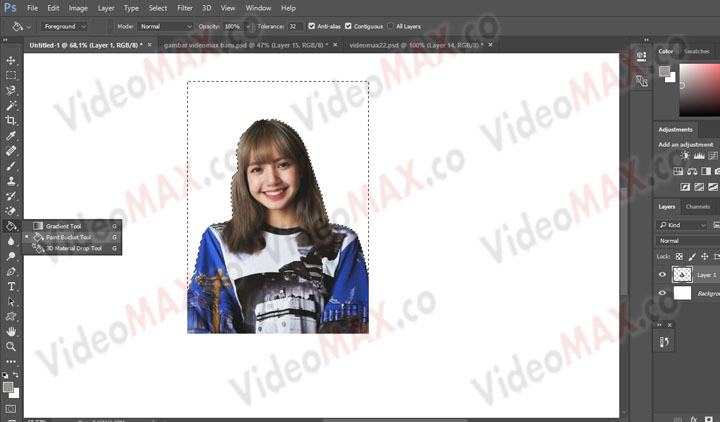Add a Black & White adjustment
Viewport: 720px width, 422px height.
click(706, 171)
